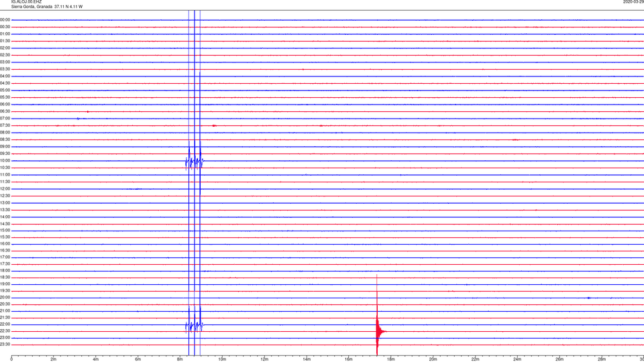Image resolution: width=644 pixels, height=362 pixels.
Task: Select the 23:30 hour label
Action: coord(5,345)
